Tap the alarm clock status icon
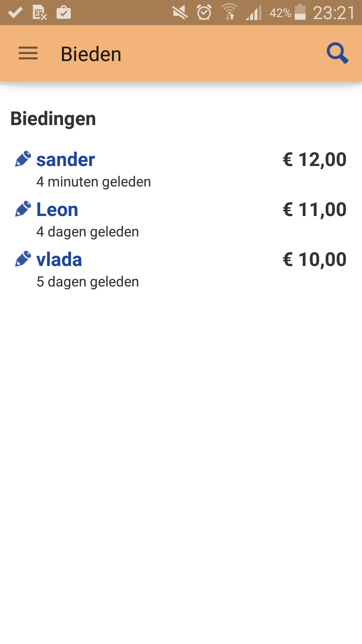 pyautogui.click(x=204, y=13)
